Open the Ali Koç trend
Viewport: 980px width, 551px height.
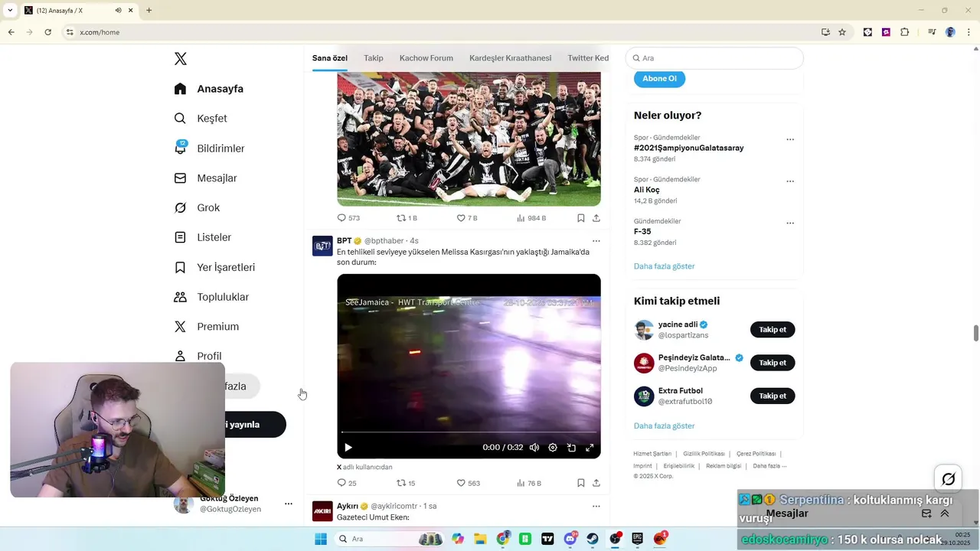tap(647, 190)
